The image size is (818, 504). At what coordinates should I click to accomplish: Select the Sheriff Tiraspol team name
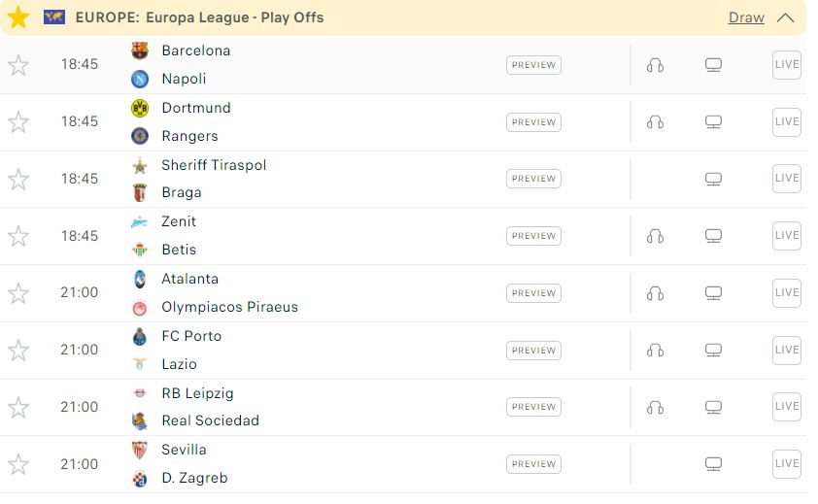coord(214,165)
